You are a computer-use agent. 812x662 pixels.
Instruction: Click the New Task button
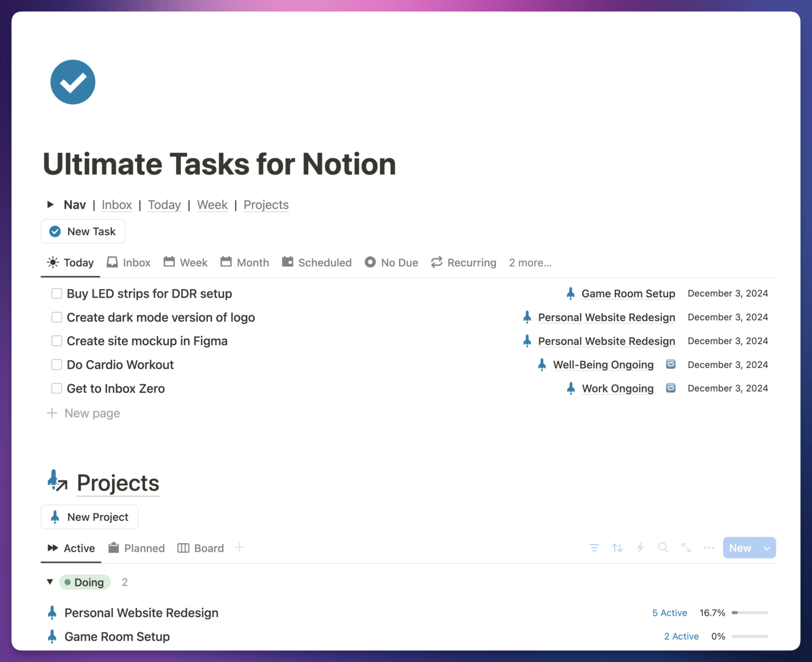click(83, 231)
